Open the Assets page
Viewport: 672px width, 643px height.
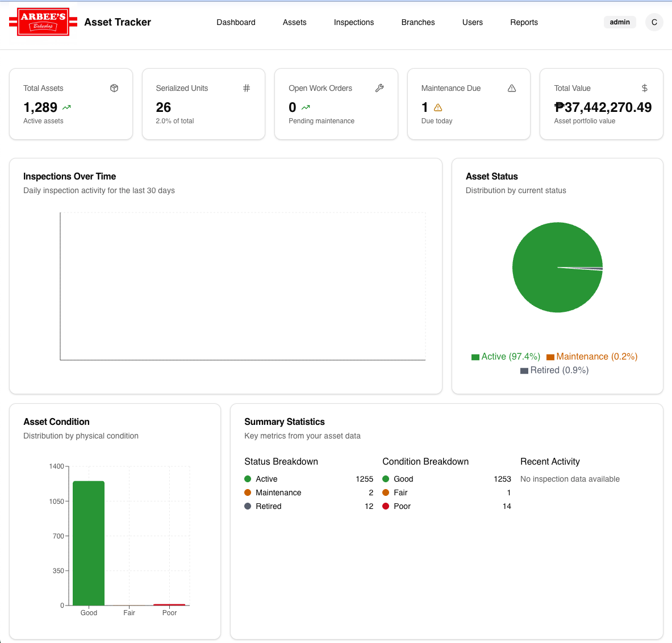click(x=294, y=22)
